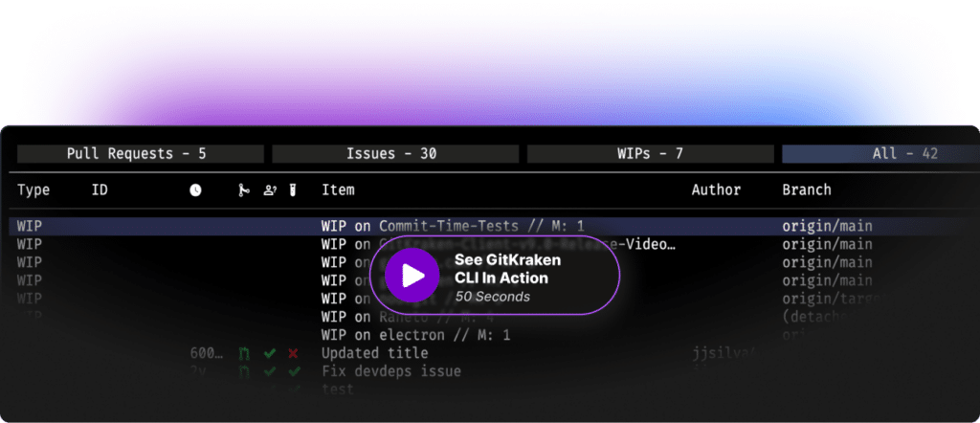Click the test tube column icon
The width and height of the screenshot is (980, 423).
[x=293, y=190]
